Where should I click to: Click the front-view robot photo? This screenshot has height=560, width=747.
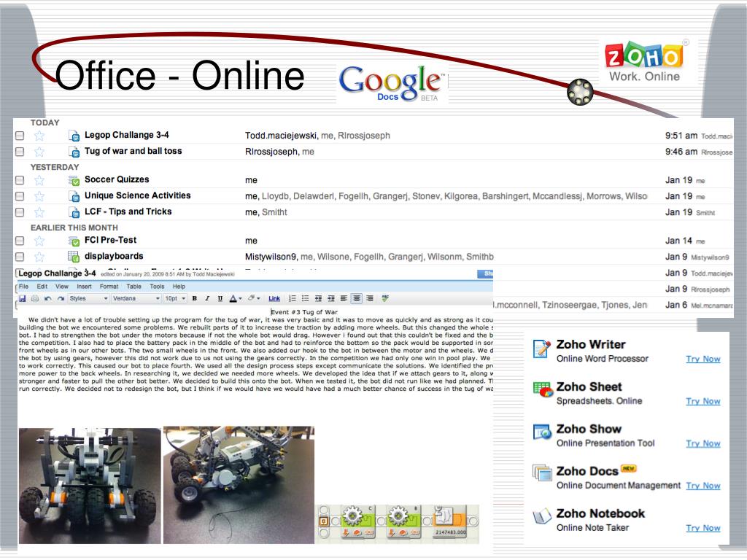[x=90, y=486]
